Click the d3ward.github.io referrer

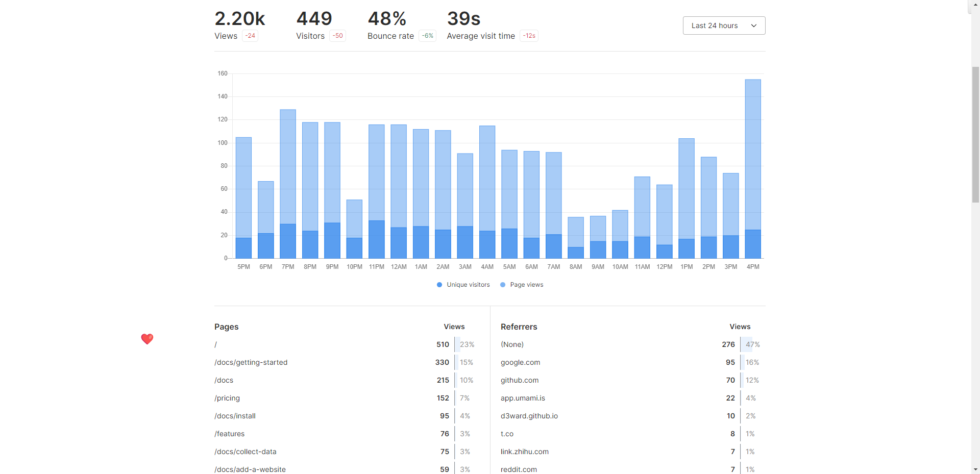point(529,416)
